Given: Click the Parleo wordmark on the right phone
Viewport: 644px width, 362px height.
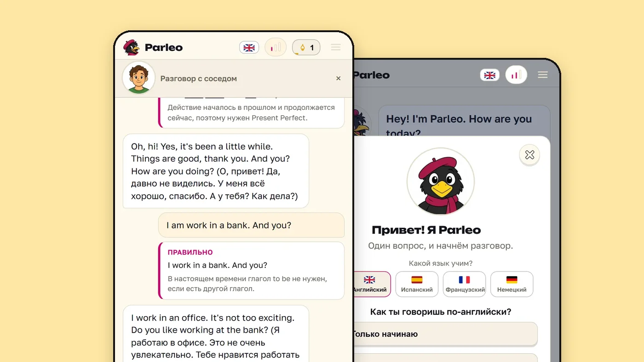Looking at the screenshot, I should pyautogui.click(x=372, y=75).
